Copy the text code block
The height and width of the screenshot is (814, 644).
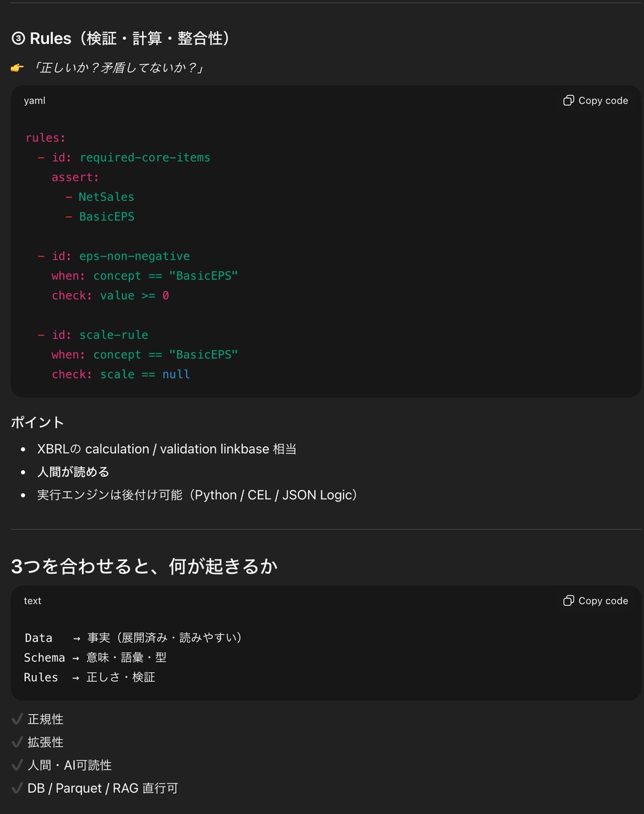595,601
